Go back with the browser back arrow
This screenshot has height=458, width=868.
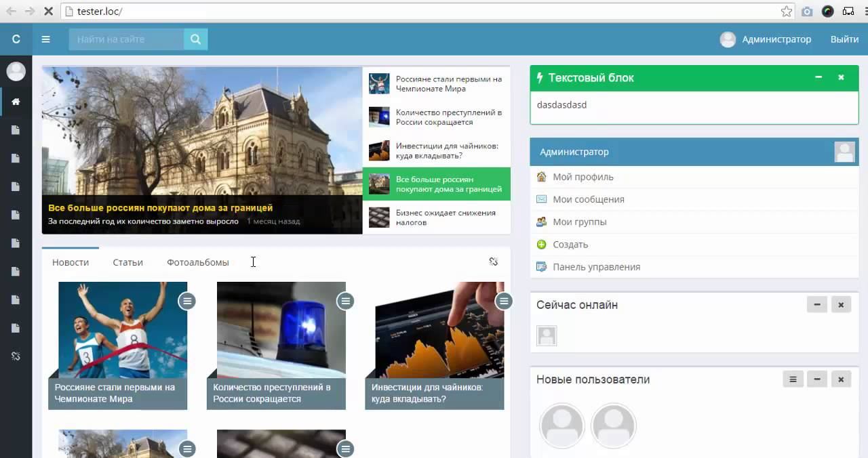tap(12, 12)
